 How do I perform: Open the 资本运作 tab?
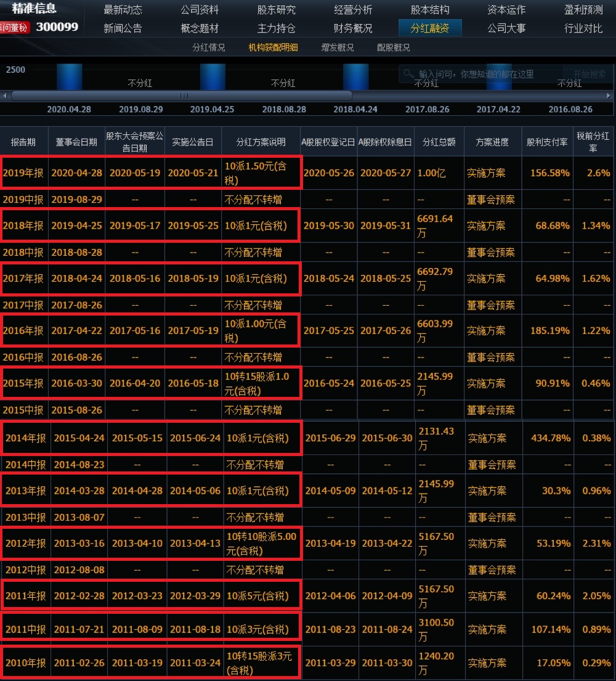point(506,10)
